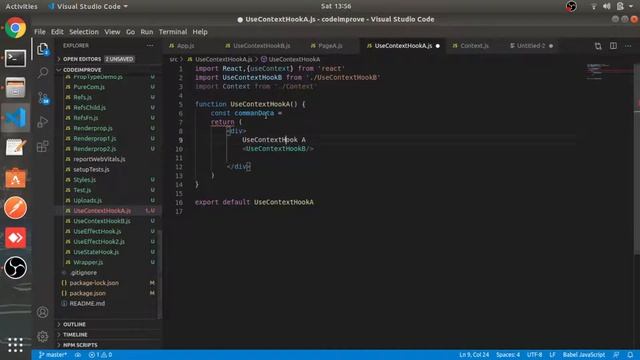
Task: Change encoding via UTF-8 status item
Action: click(534, 355)
